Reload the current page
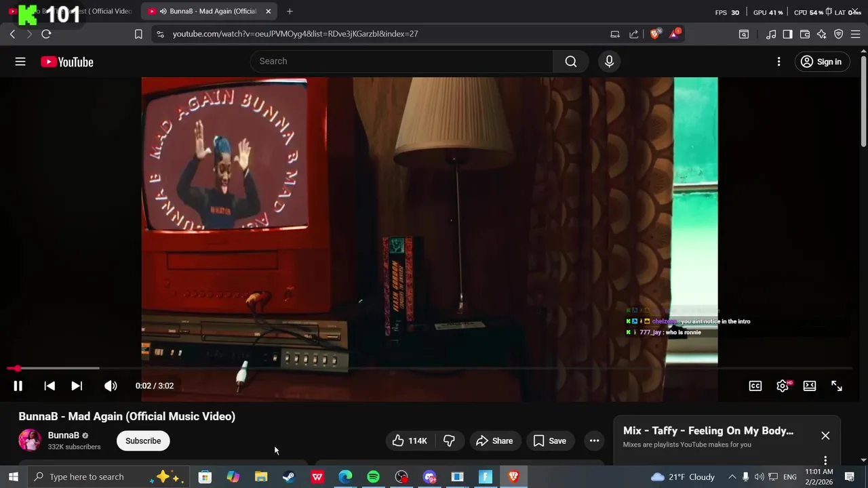The image size is (868, 488). [x=46, y=34]
